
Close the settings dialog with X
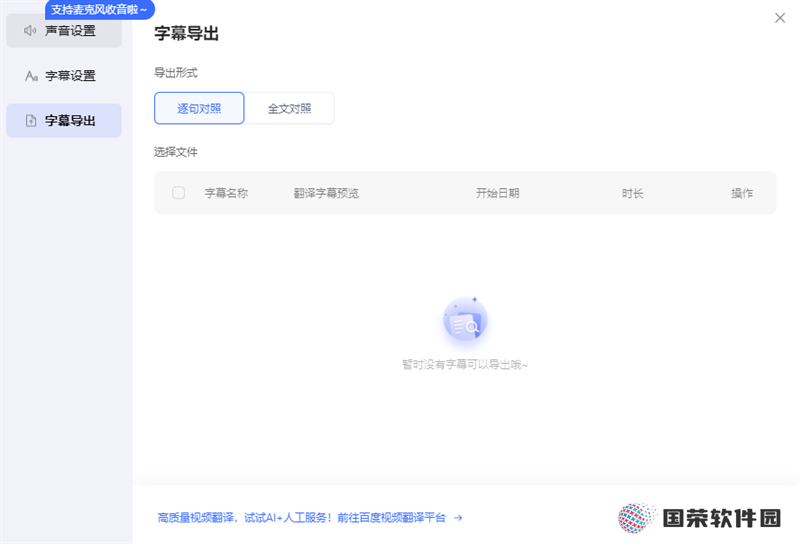780,18
